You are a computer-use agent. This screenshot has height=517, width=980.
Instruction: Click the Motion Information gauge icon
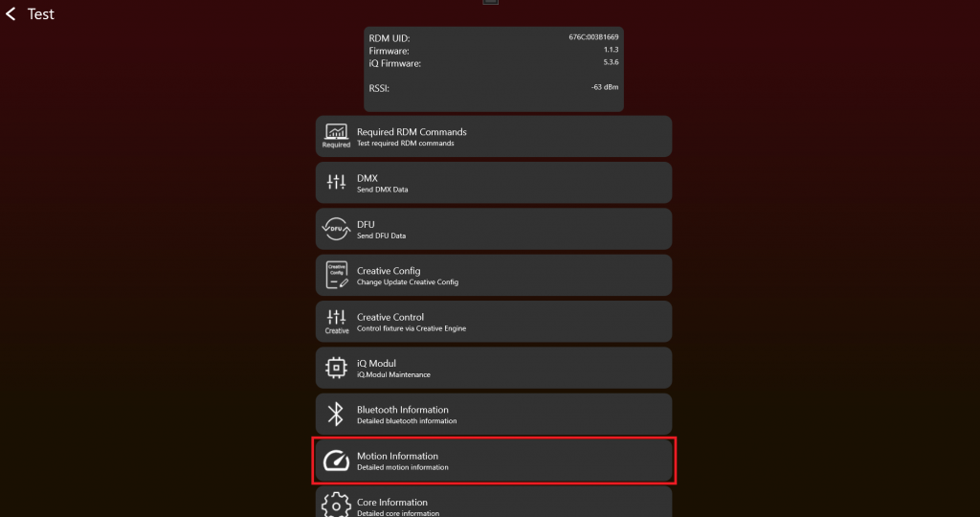pos(336,461)
